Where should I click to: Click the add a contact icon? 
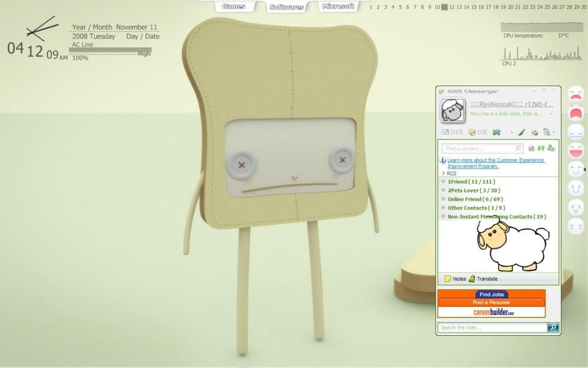click(551, 148)
